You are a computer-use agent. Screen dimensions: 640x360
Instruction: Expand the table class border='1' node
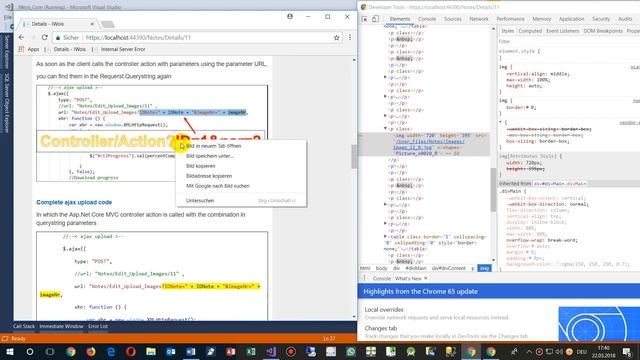[385, 237]
